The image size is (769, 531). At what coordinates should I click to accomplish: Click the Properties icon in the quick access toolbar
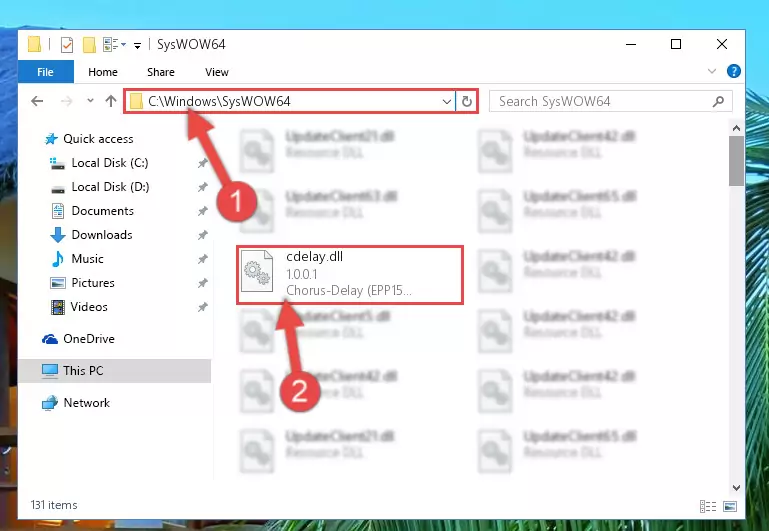67,45
